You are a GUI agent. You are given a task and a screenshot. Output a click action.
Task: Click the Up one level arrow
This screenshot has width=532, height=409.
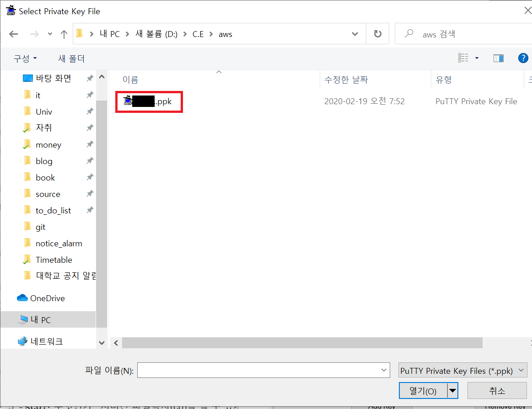[64, 34]
